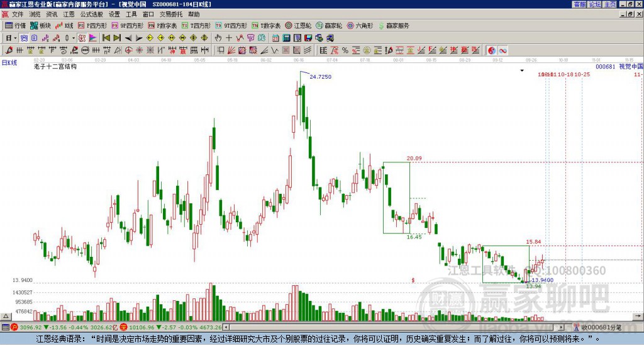This screenshot has height=345, width=644.
Task: Click the keyboard icon in status bar
Action: [5, 327]
